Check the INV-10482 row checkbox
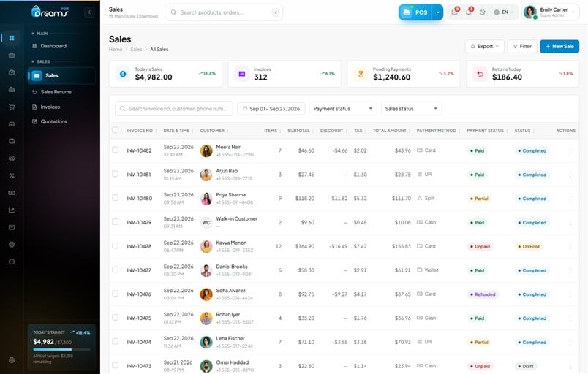This screenshot has width=588, height=374. [x=115, y=150]
